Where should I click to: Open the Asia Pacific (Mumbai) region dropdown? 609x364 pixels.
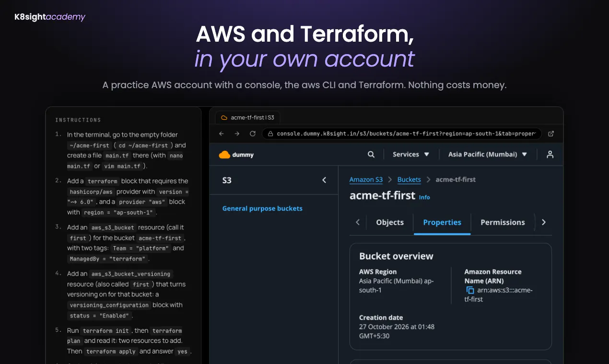(488, 155)
